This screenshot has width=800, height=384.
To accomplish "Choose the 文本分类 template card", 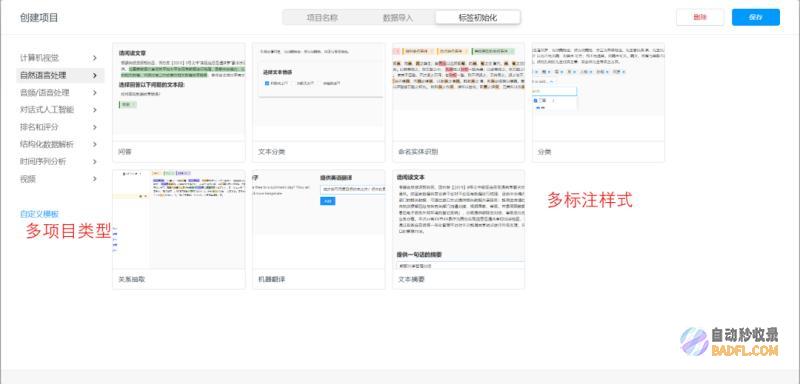I will (x=318, y=103).
